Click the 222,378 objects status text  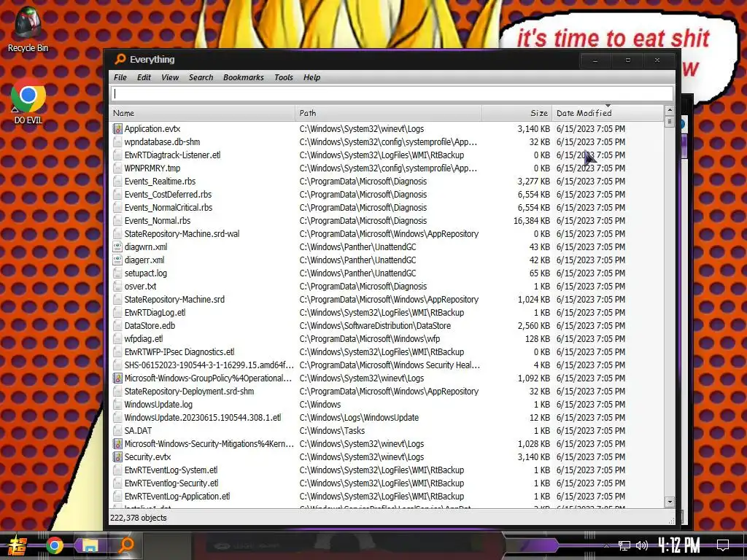point(138,518)
